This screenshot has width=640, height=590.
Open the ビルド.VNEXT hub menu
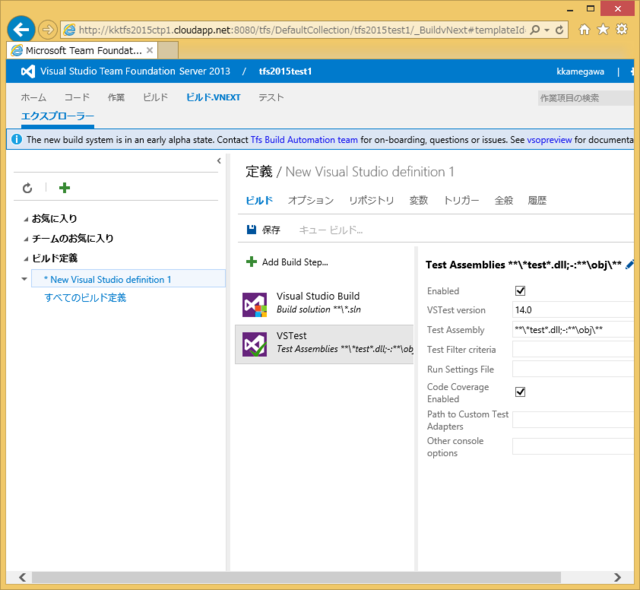(x=213, y=98)
